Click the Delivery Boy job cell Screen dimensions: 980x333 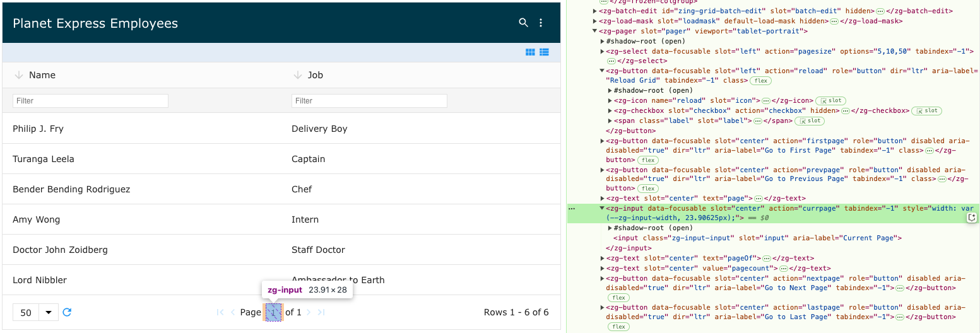pyautogui.click(x=421, y=129)
